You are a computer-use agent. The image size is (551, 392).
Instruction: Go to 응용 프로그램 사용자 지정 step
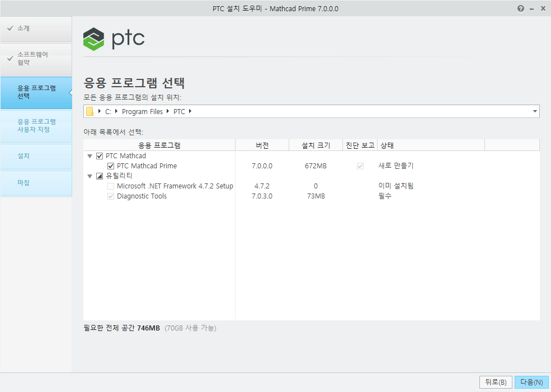36,126
